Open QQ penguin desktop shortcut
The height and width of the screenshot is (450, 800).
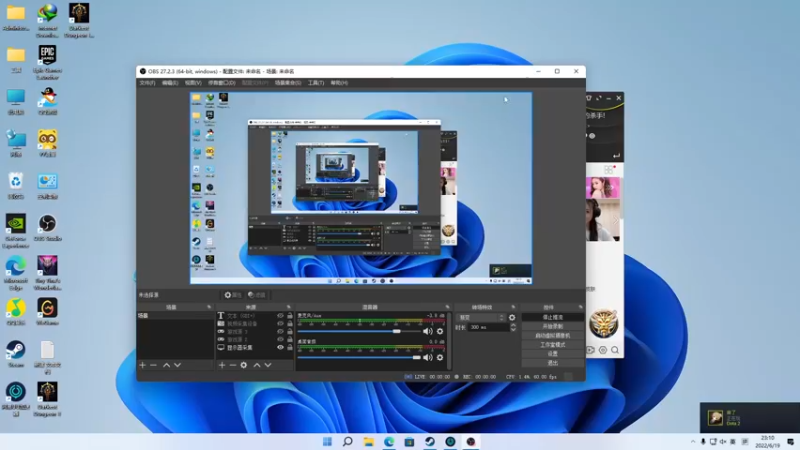coord(47,101)
